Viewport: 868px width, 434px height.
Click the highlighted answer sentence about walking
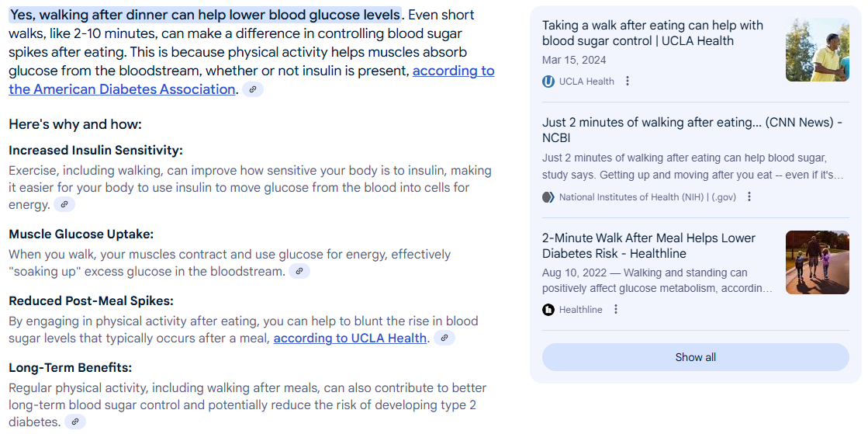pyautogui.click(x=205, y=15)
